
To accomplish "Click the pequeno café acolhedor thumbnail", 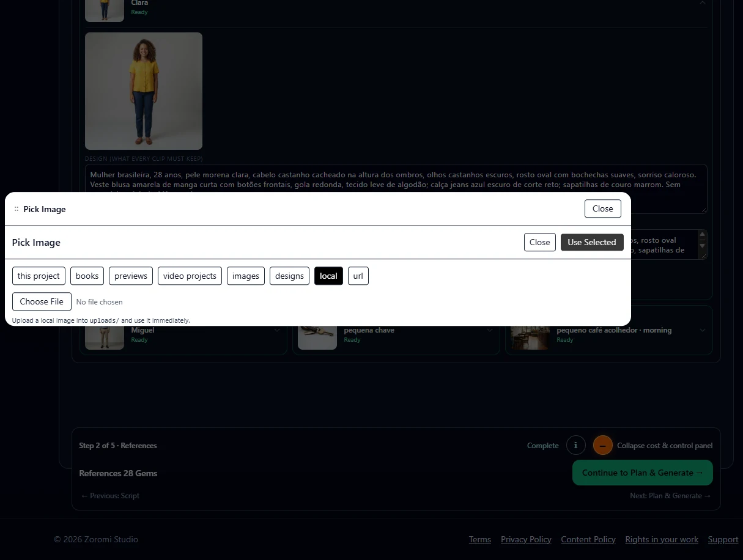I will coord(530,337).
